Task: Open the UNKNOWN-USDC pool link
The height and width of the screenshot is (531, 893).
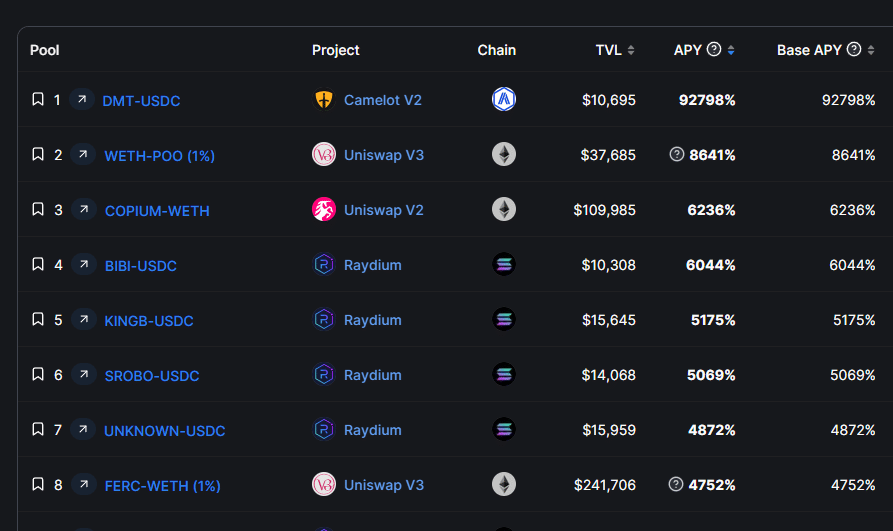Action: (x=165, y=431)
